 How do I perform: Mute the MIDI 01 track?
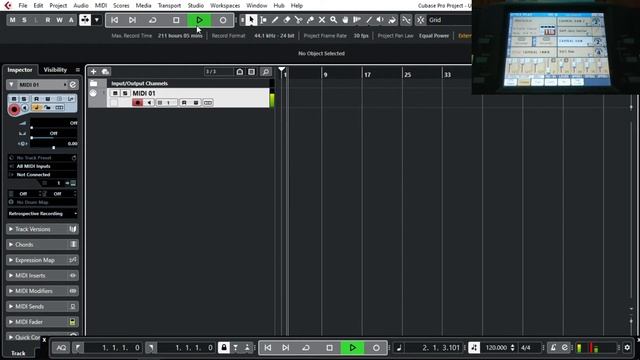tap(115, 93)
